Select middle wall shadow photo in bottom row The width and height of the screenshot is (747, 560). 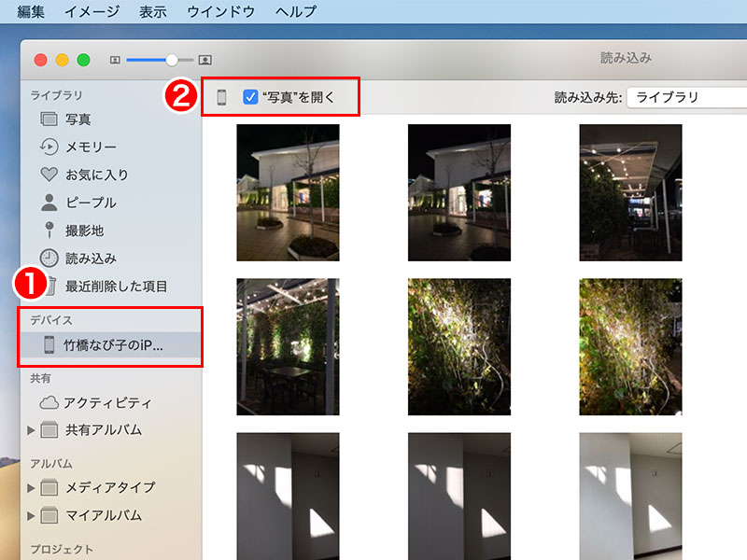point(459,497)
